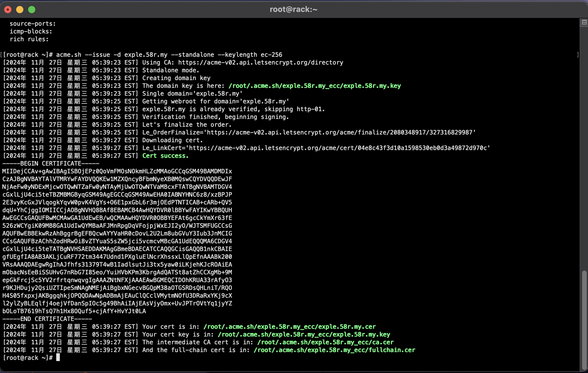Click the vertical scrollbar thumb

[584, 320]
